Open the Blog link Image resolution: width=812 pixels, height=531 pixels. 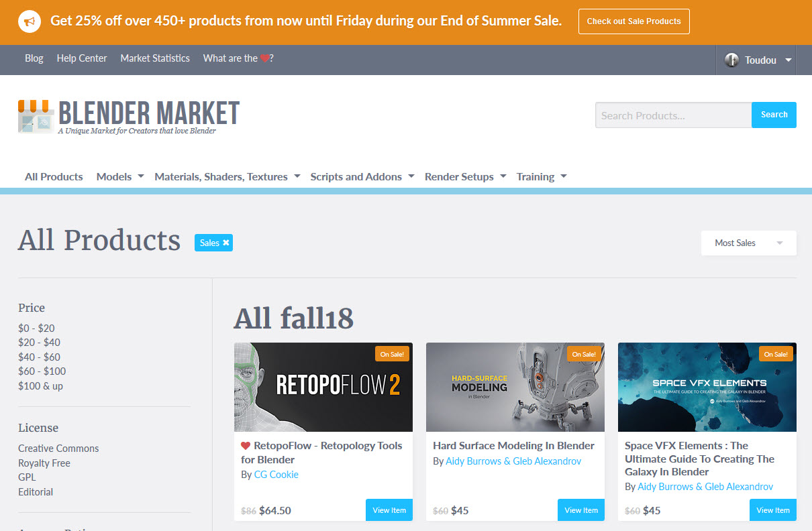[x=34, y=58]
